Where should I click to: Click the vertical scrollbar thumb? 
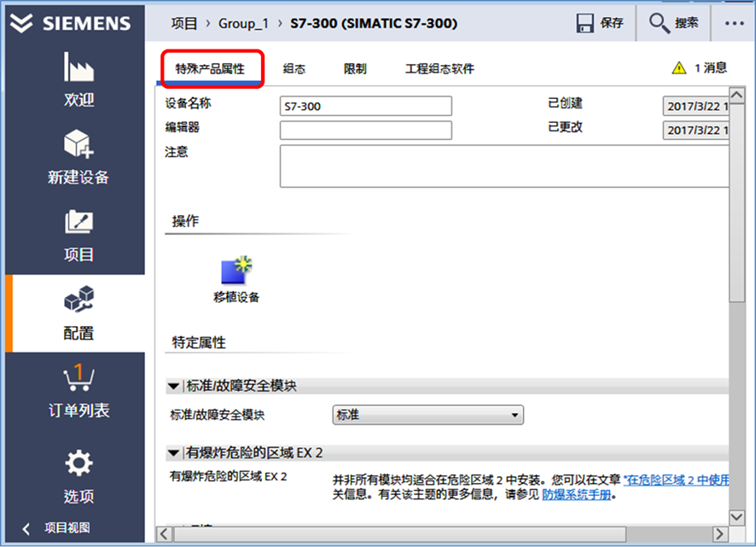pyautogui.click(x=737, y=202)
